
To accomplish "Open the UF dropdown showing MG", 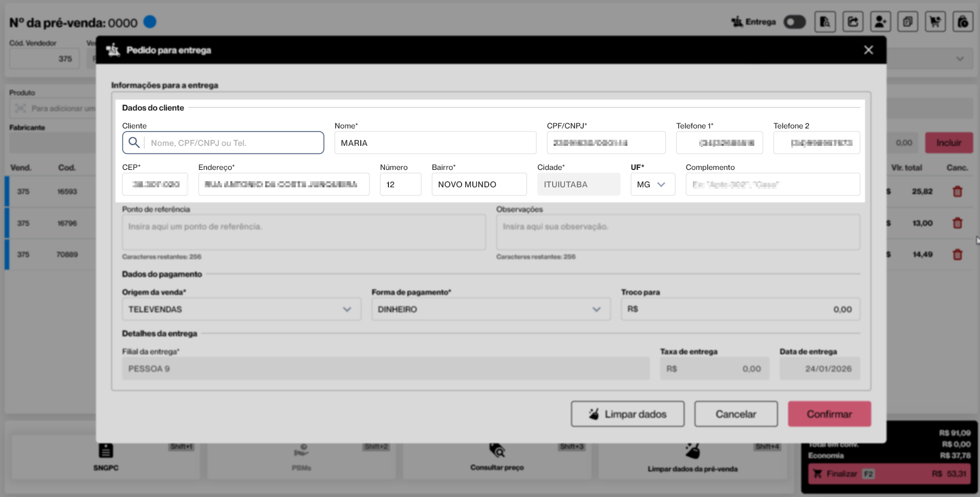I will tap(652, 184).
